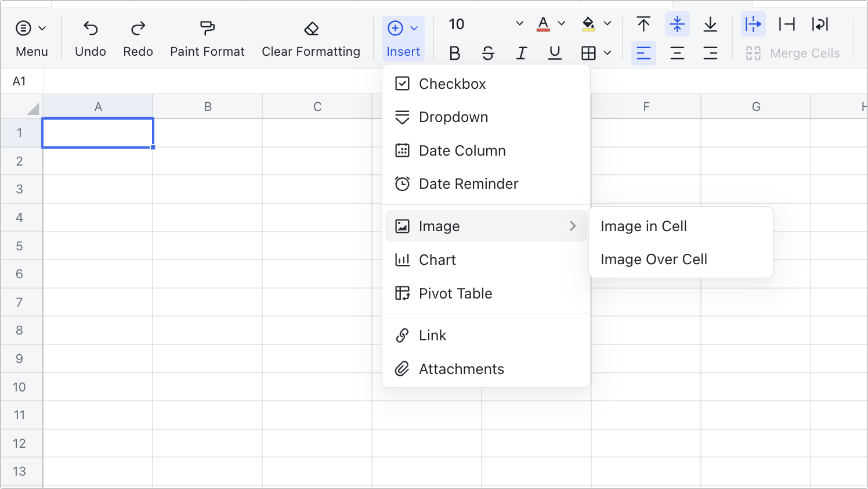The image size is (868, 489).
Task: Select Date Reminder from the Insert menu
Action: (x=468, y=184)
